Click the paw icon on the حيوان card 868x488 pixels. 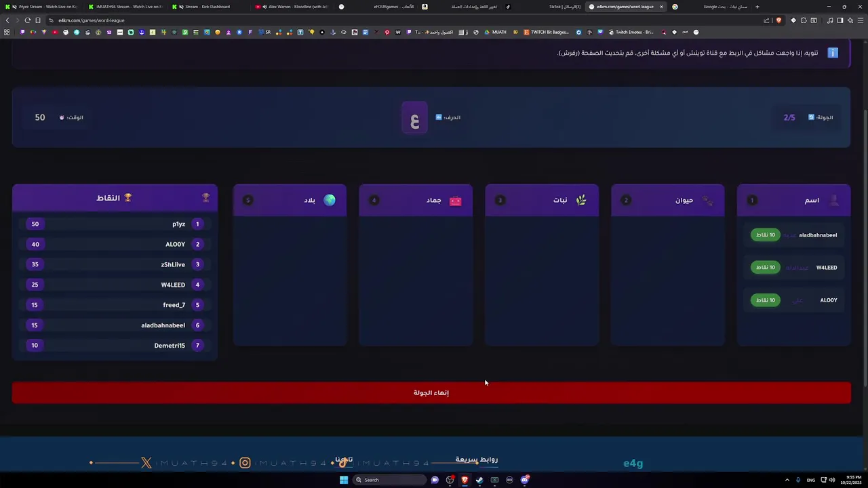tap(707, 201)
